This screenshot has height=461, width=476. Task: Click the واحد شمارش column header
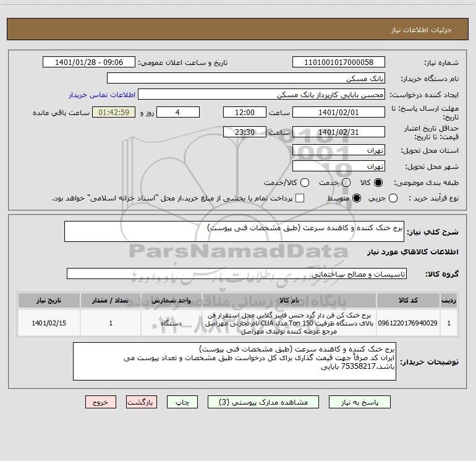171,300
